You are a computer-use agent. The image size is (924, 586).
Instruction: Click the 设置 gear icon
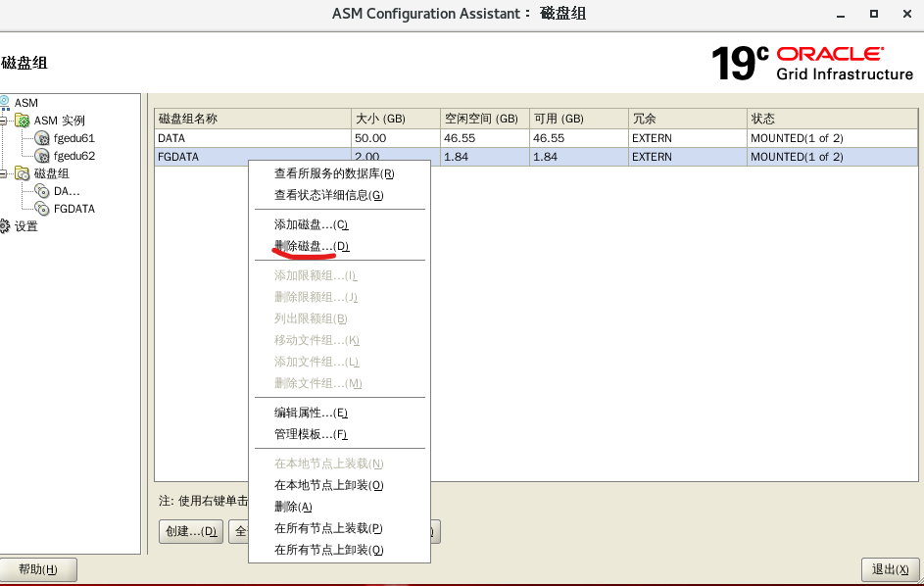[5, 226]
